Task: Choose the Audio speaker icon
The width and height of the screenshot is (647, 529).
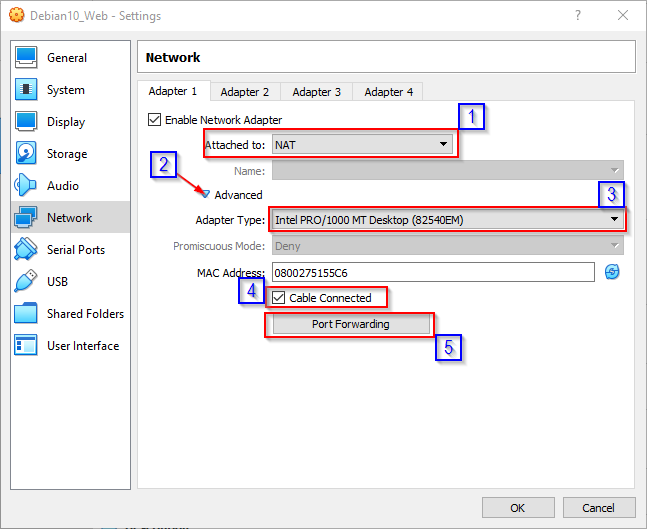Action: (x=27, y=186)
